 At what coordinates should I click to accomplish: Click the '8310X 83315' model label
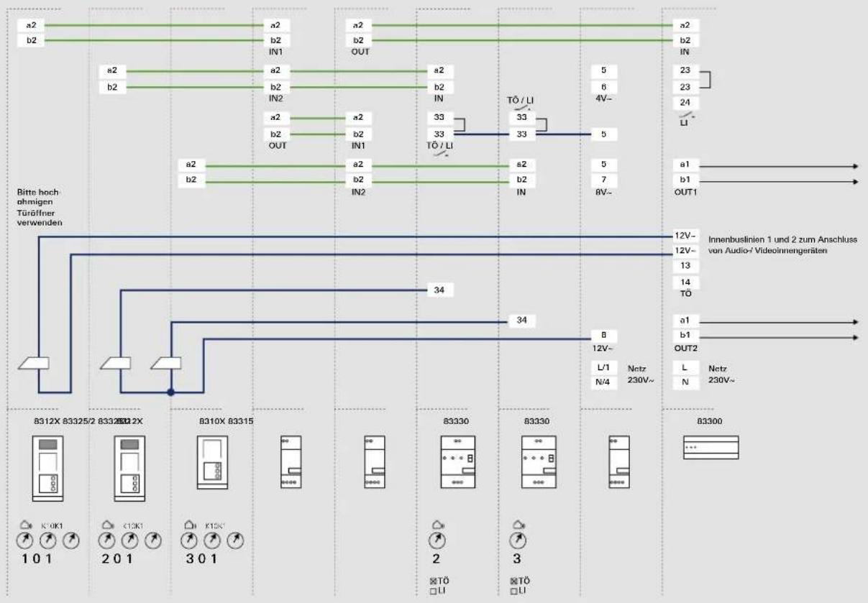(x=226, y=420)
